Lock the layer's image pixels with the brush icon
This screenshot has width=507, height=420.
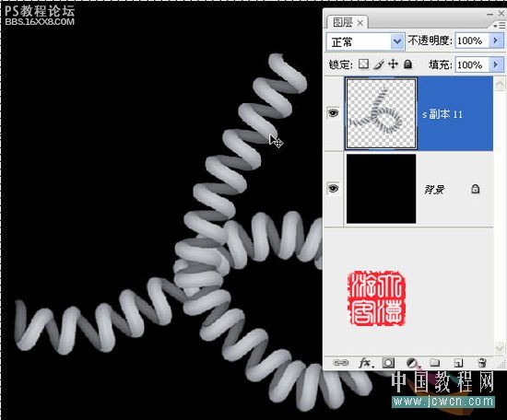[379, 64]
